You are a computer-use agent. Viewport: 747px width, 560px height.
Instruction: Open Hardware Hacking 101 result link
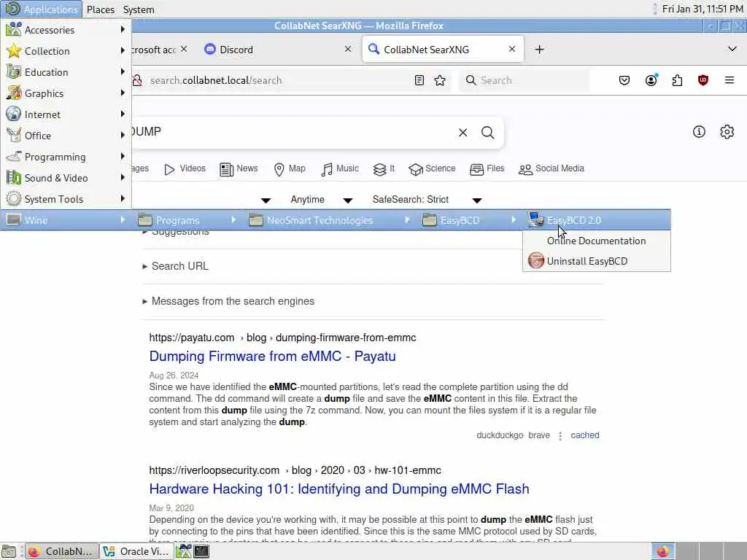pyautogui.click(x=339, y=489)
